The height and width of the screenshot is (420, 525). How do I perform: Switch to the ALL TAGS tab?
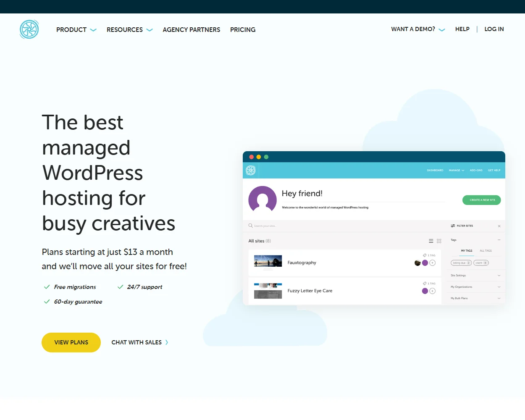point(486,250)
